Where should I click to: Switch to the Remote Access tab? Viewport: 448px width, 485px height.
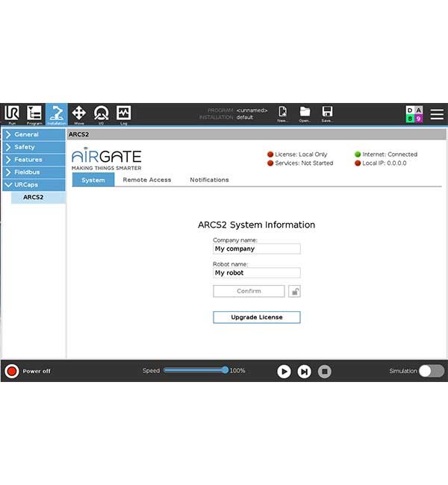147,180
